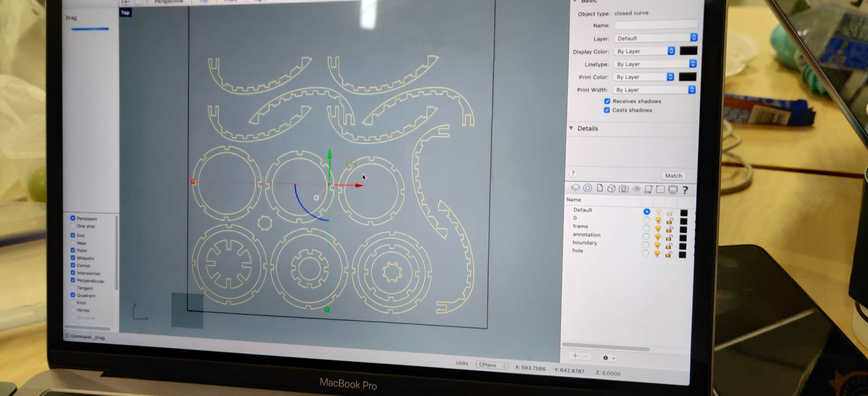Click the minus icon to delete layer
Image resolution: width=868 pixels, height=396 pixels.
[586, 356]
